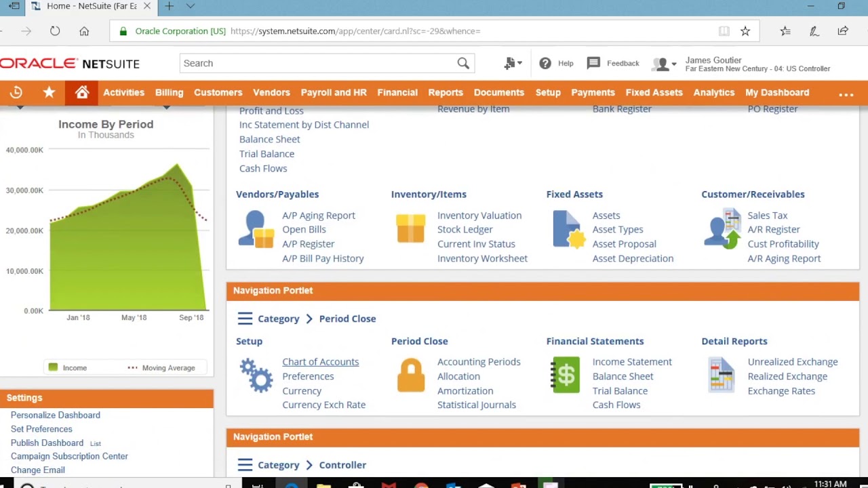Open the Chart of Accounts link
The height and width of the screenshot is (488, 868).
(x=320, y=362)
